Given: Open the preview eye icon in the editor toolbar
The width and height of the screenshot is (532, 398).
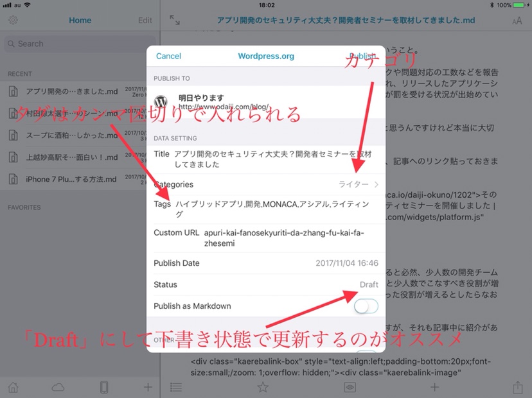Looking at the screenshot, I should [350, 387].
